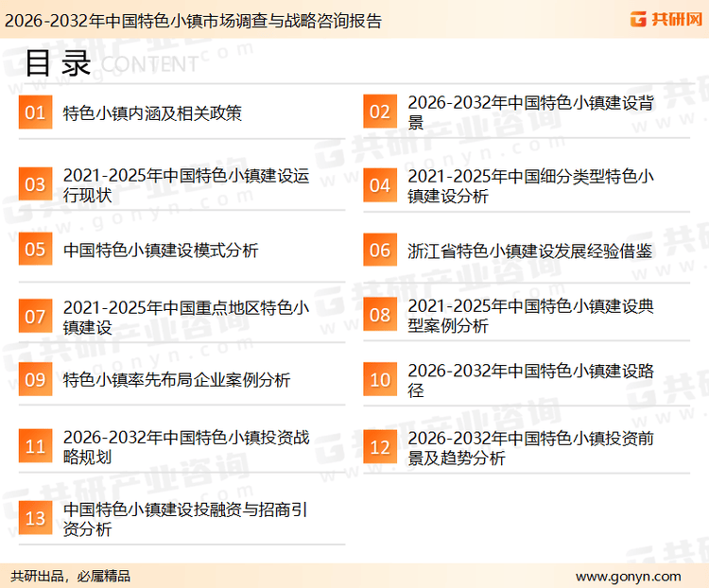
Task: Select the 11 chapter number badge
Action: tap(35, 447)
